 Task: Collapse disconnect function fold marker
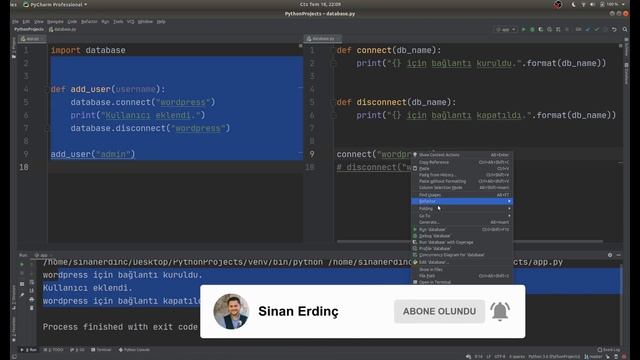pos(333,102)
